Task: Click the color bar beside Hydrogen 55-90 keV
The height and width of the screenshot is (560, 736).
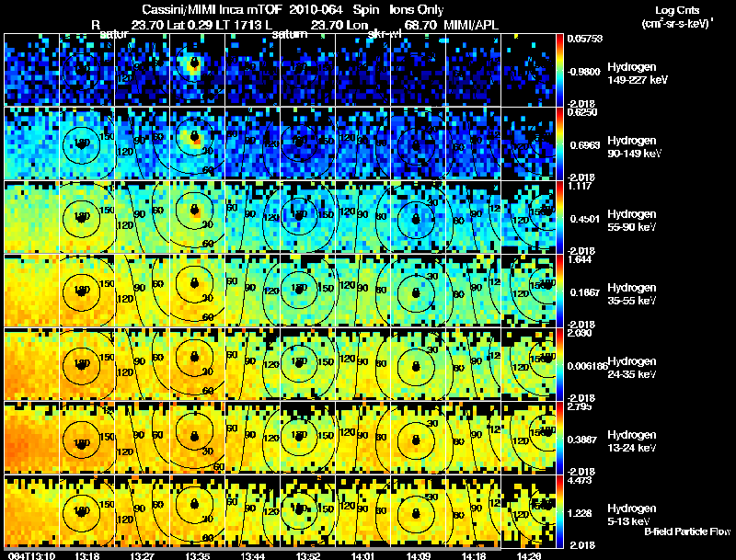Action: 559,217
